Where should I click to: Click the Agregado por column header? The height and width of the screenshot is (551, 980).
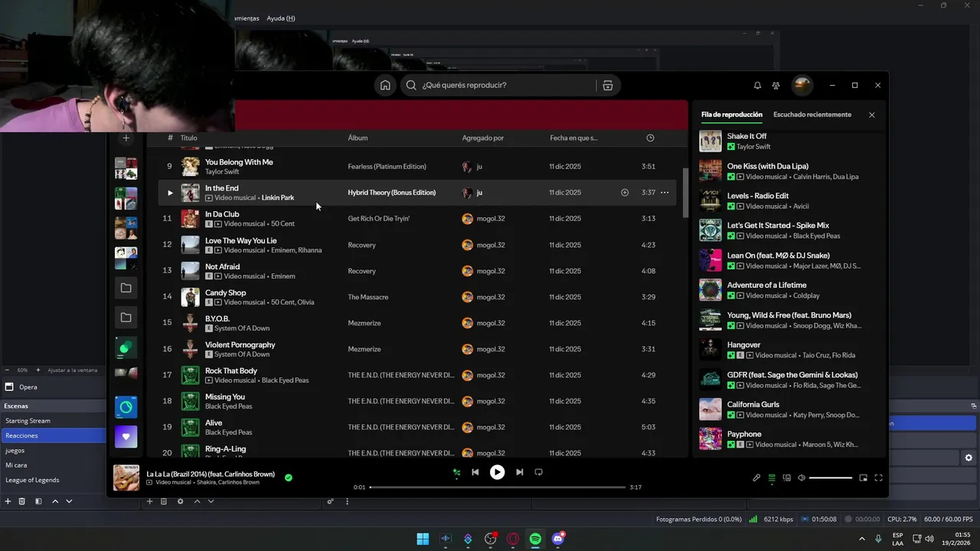coord(483,138)
